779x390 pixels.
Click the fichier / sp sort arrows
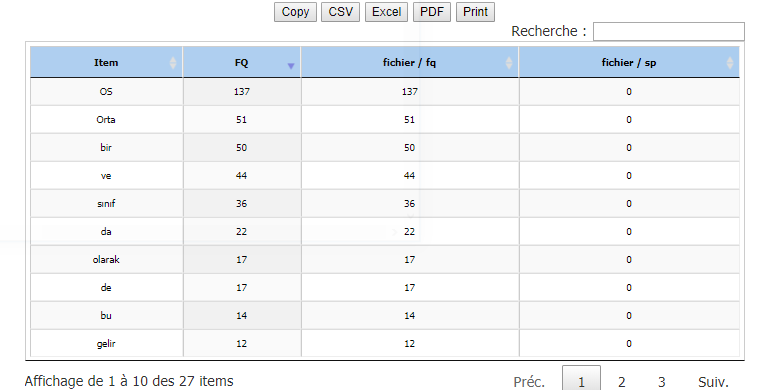(x=730, y=63)
